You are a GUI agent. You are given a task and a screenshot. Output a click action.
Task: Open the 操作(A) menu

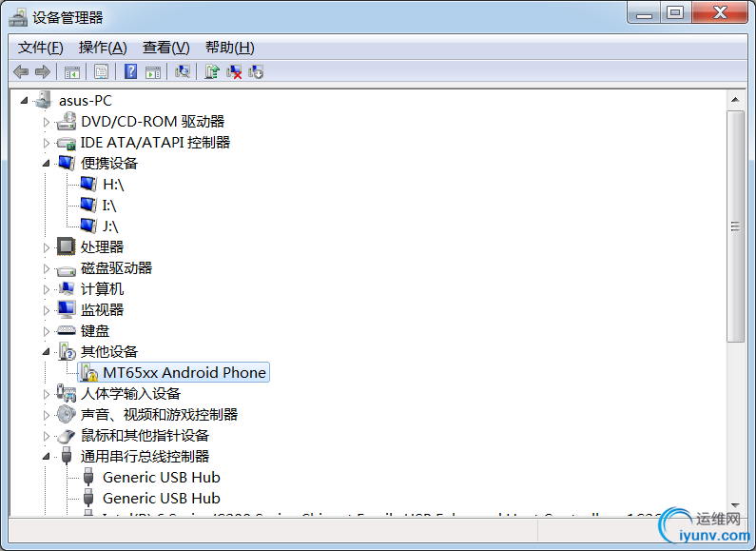tap(103, 48)
